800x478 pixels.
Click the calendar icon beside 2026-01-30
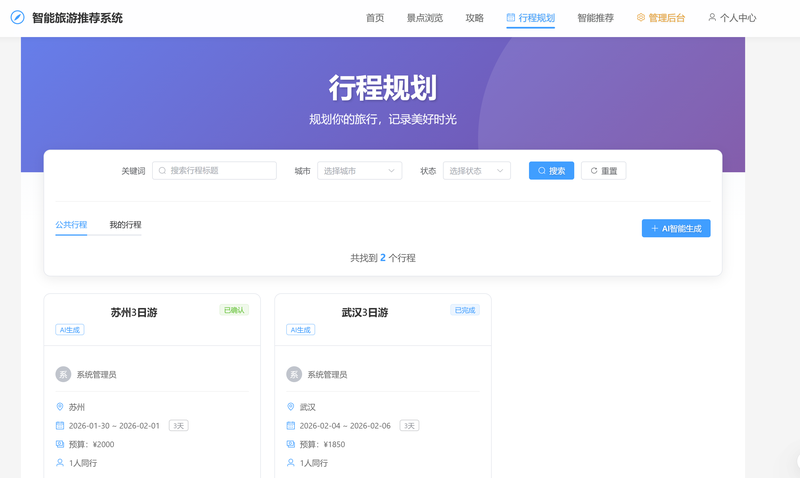coord(60,425)
